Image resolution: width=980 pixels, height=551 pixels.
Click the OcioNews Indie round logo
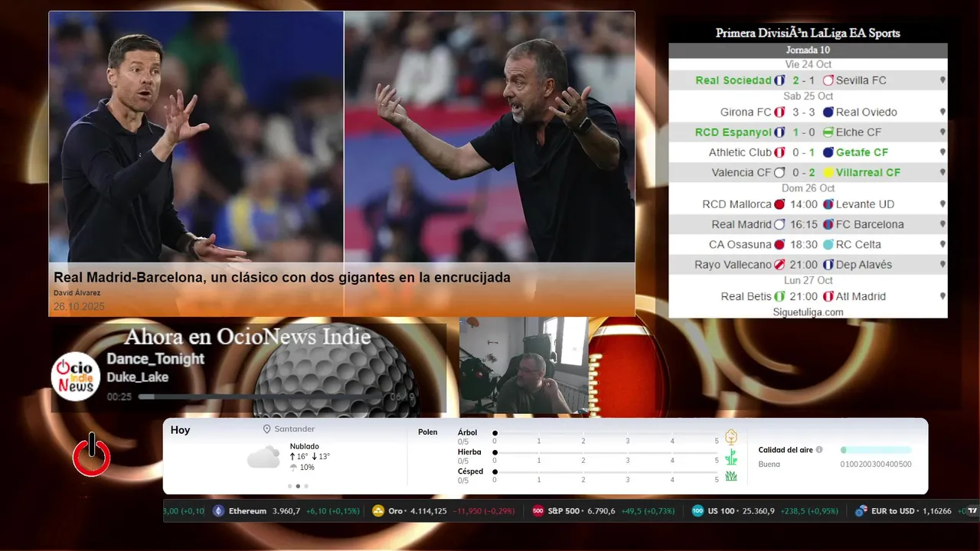point(76,376)
